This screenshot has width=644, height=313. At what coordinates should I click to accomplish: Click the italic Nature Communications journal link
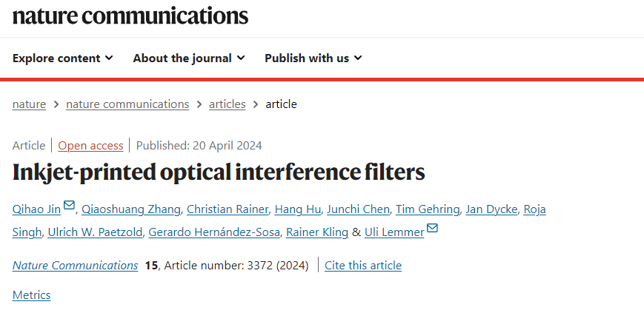pyautogui.click(x=75, y=266)
